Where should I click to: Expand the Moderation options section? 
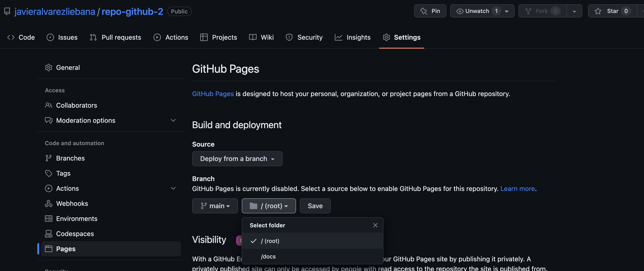pos(173,120)
